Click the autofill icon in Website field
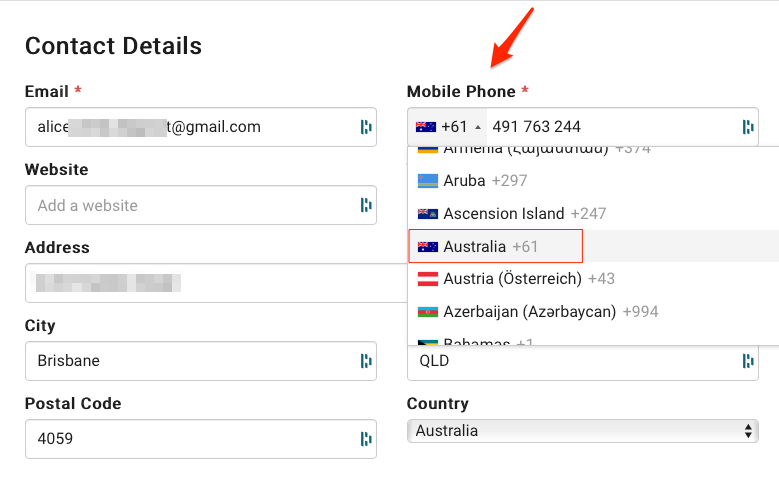Image resolution: width=779 pixels, height=484 pixels. (366, 205)
